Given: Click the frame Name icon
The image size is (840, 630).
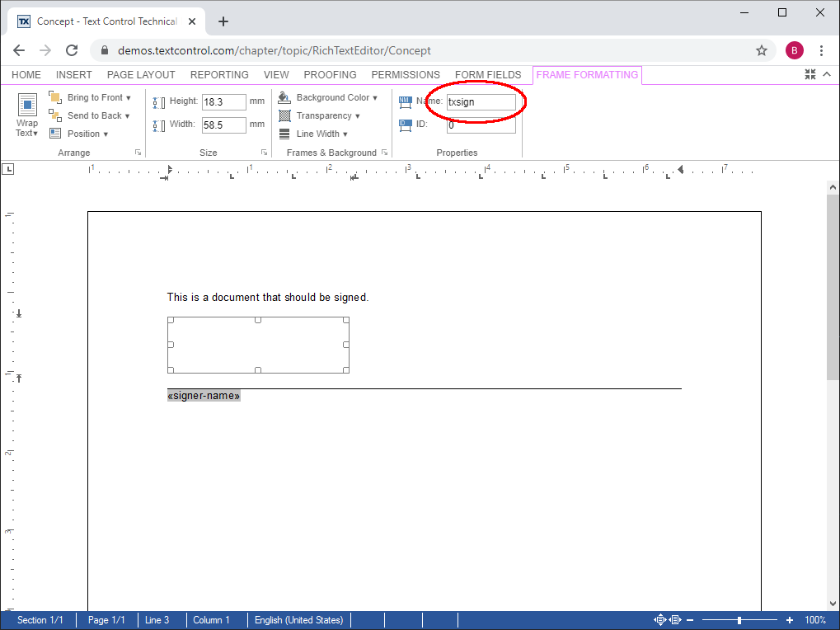Looking at the screenshot, I should [405, 101].
